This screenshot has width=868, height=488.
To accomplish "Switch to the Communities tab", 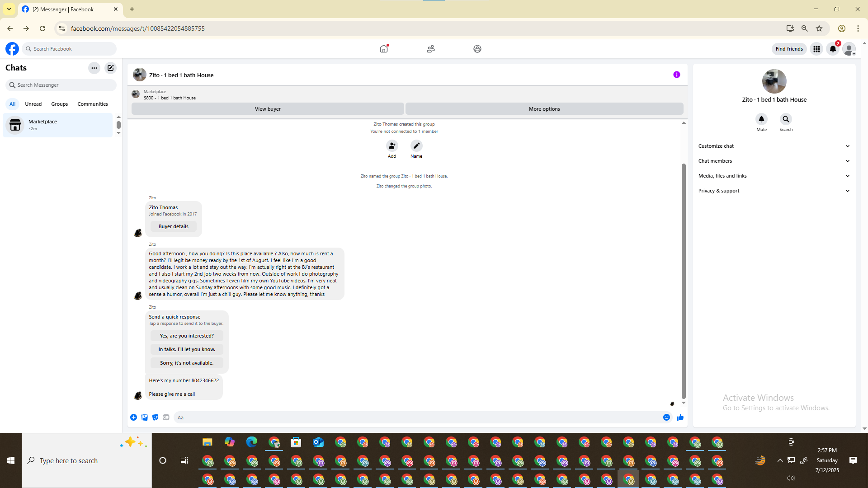I will coord(92,104).
